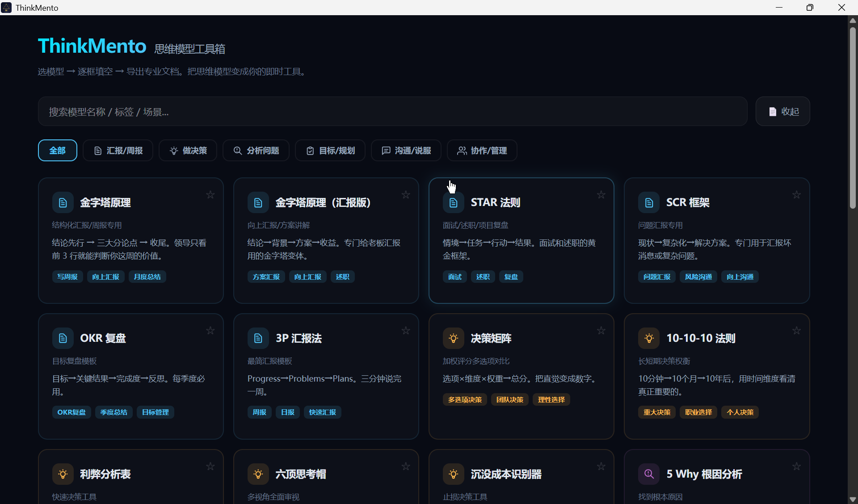Click the magnifier icon on 5 Why 根因分析 card
Viewport: 858px width, 504px height.
649,474
